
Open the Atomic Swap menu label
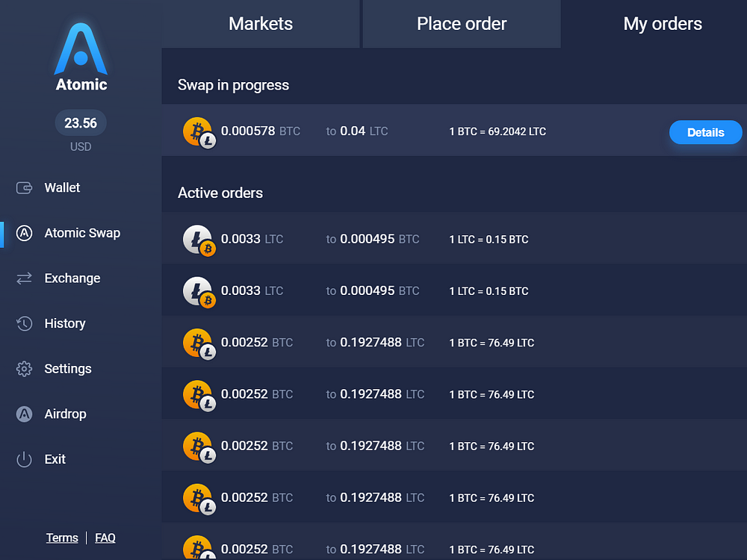pyautogui.click(x=82, y=233)
